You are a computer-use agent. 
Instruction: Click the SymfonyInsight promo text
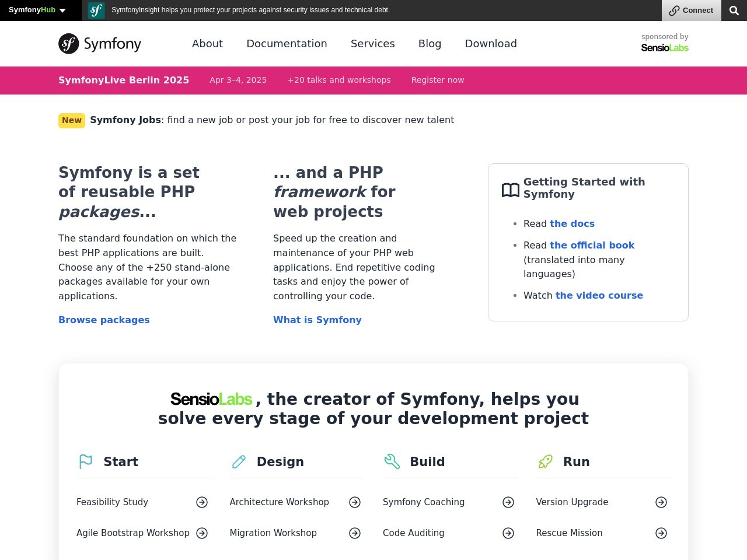tap(250, 10)
